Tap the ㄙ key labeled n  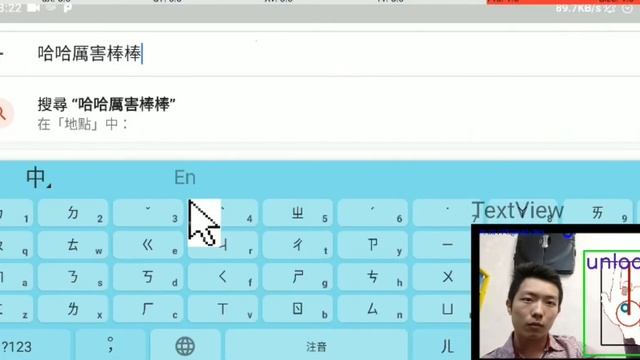pyautogui.click(x=373, y=309)
